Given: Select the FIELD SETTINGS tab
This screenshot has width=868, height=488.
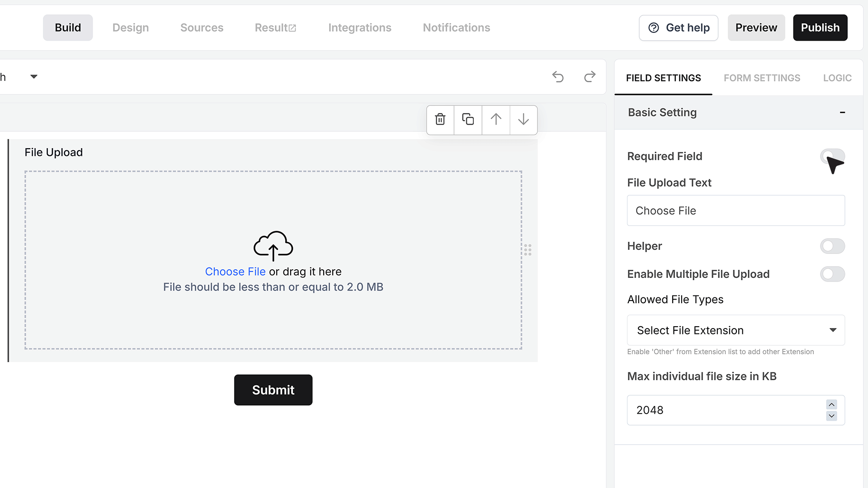Looking at the screenshot, I should coord(663,78).
